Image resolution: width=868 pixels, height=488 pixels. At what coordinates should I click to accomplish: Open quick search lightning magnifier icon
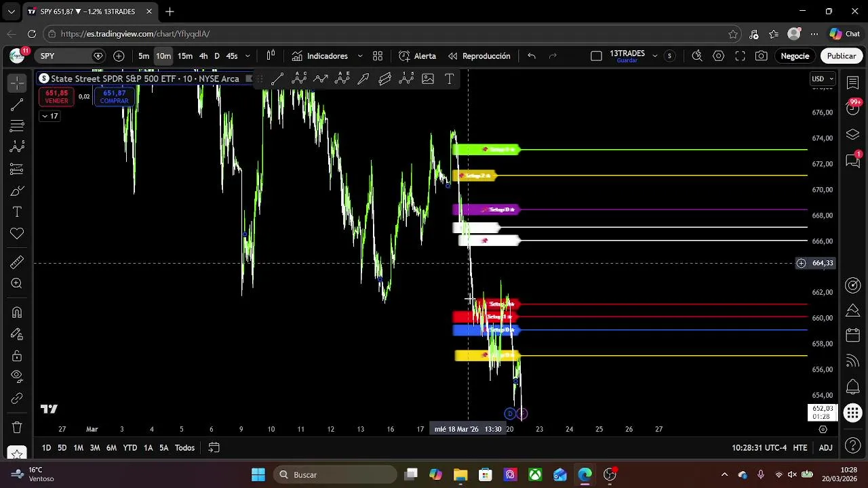696,56
